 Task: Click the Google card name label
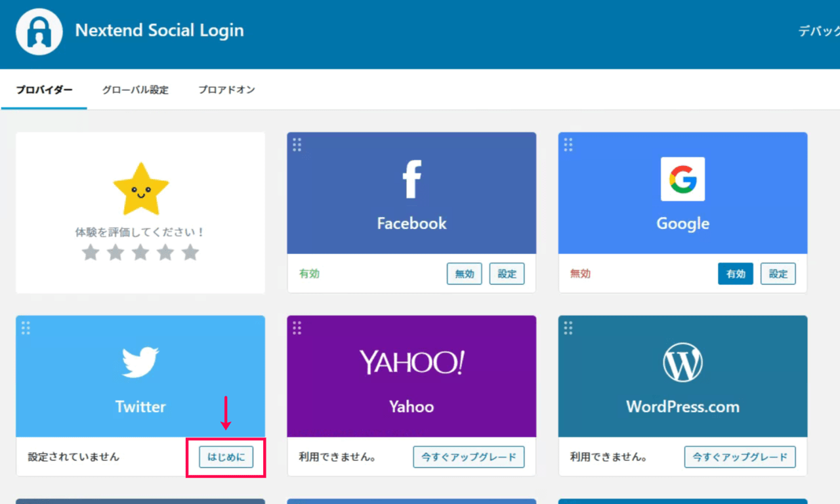(682, 224)
